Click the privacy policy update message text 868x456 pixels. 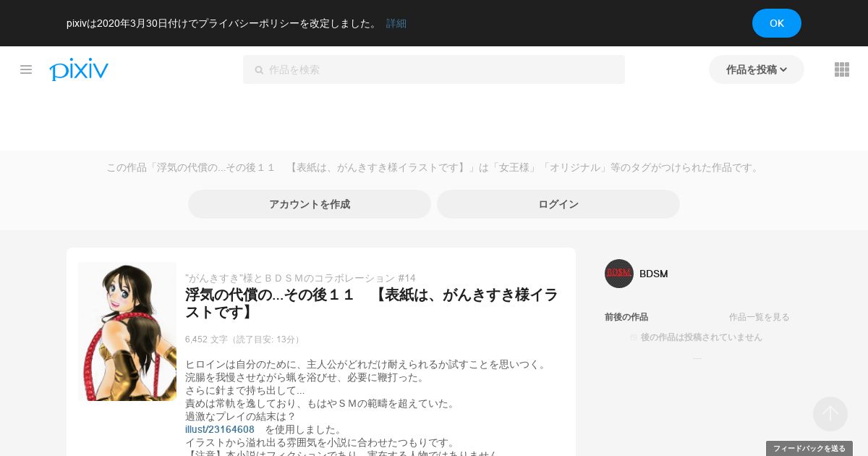click(x=223, y=23)
